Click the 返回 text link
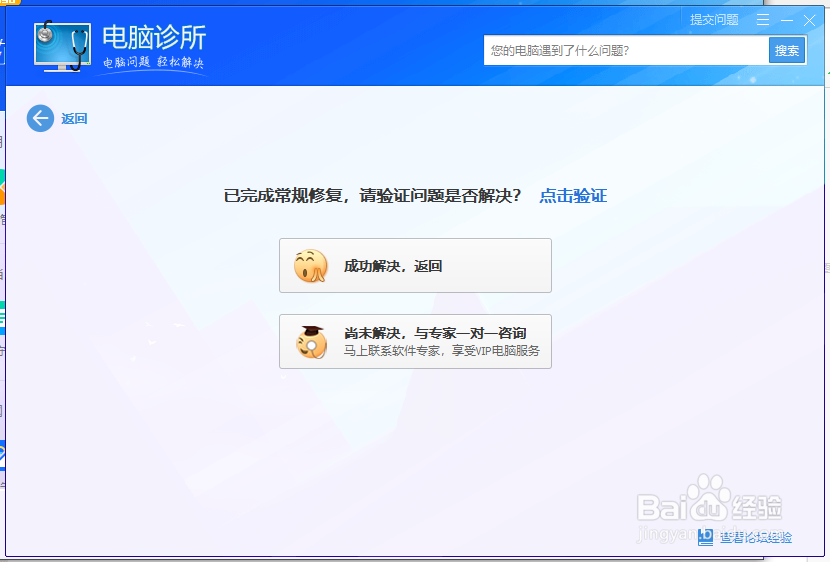Image resolution: width=830 pixels, height=562 pixels. tap(74, 119)
